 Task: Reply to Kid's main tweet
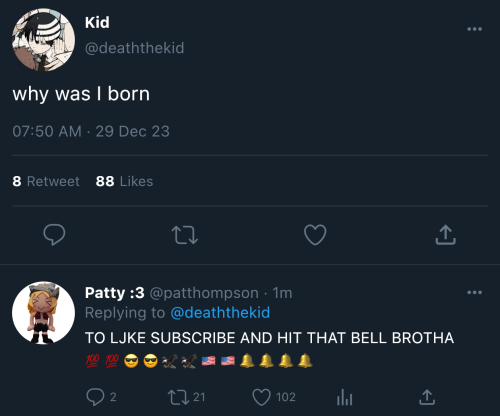coord(54,235)
